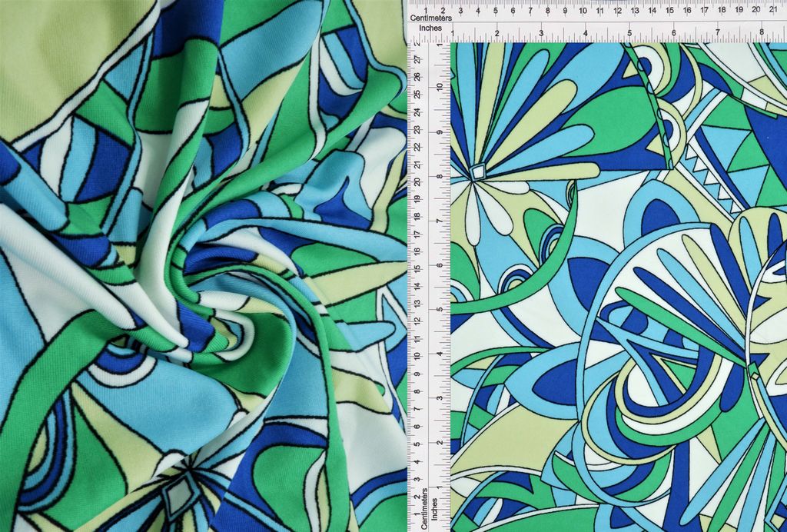This screenshot has height=532, width=787.
Task: Click the 10 mark on the vertical inches ruler
Action: (440, 86)
